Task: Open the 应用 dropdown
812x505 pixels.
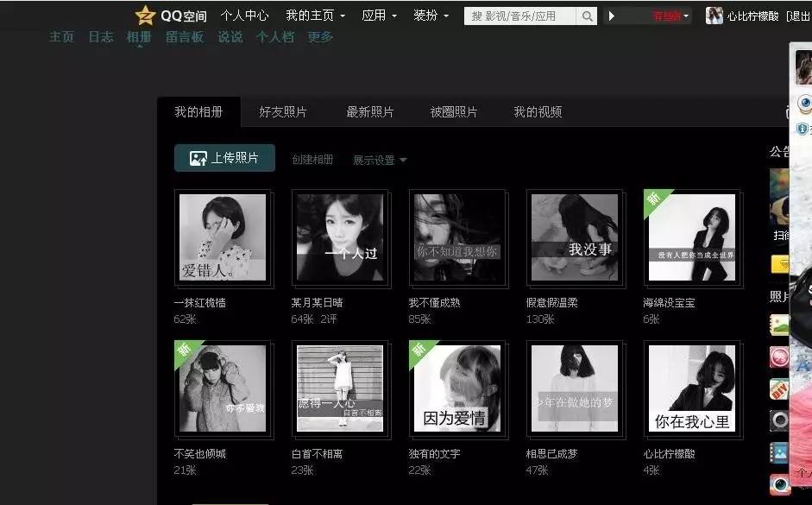Action: [x=379, y=15]
